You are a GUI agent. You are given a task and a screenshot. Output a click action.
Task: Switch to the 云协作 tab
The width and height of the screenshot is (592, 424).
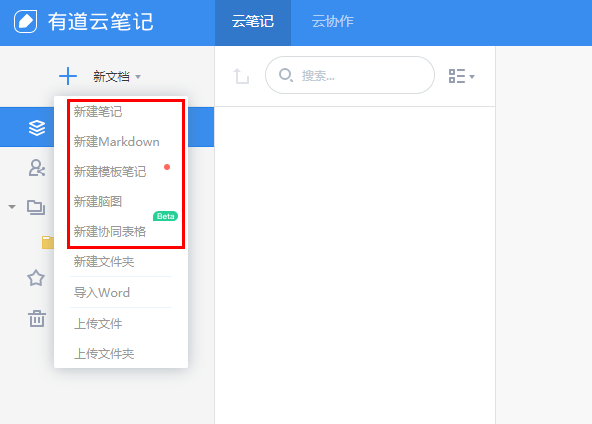click(332, 22)
